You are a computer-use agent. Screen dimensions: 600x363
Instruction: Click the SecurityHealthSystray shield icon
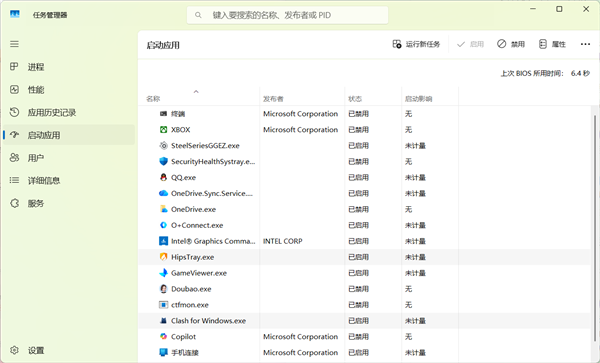pyautogui.click(x=163, y=161)
